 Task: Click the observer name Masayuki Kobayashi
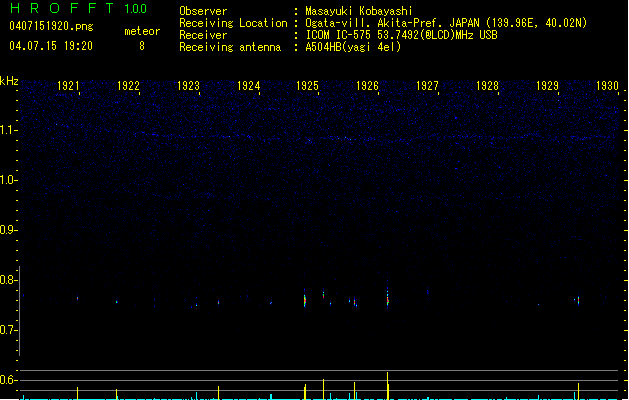359,11
